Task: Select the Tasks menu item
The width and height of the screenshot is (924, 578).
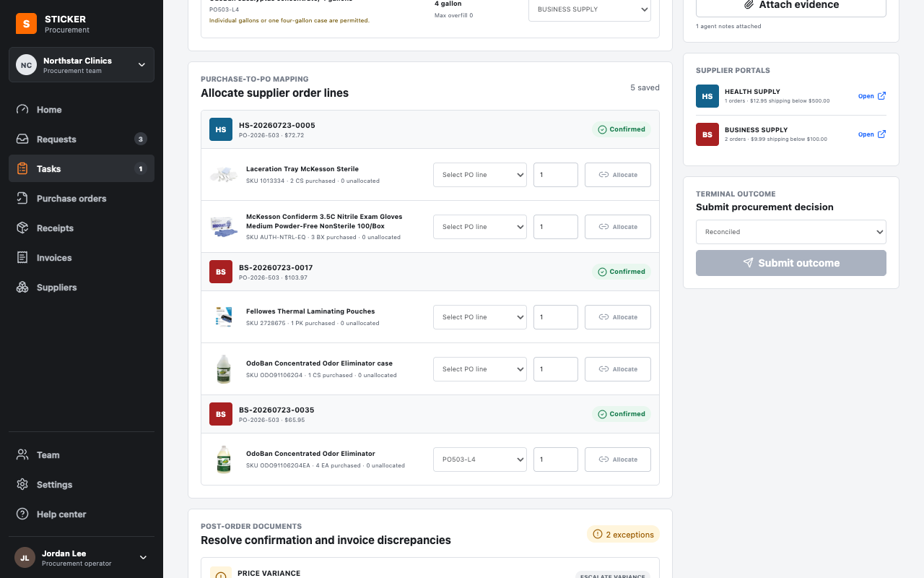Action: coord(82,169)
